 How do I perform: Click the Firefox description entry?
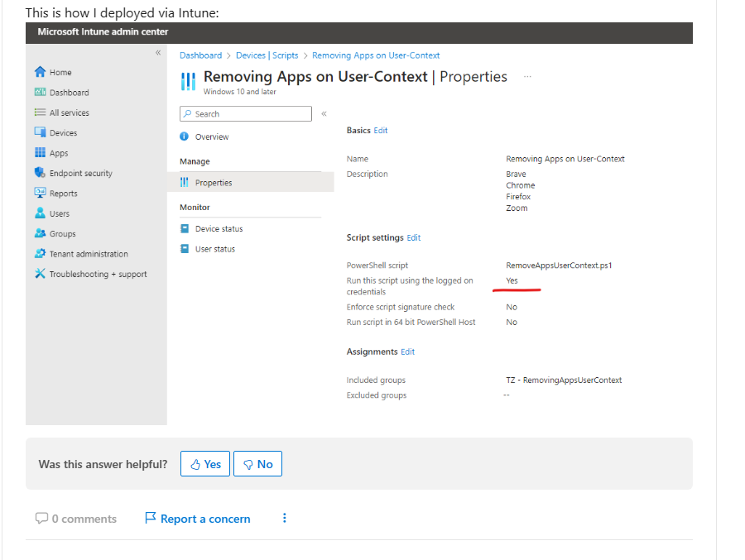(x=518, y=197)
